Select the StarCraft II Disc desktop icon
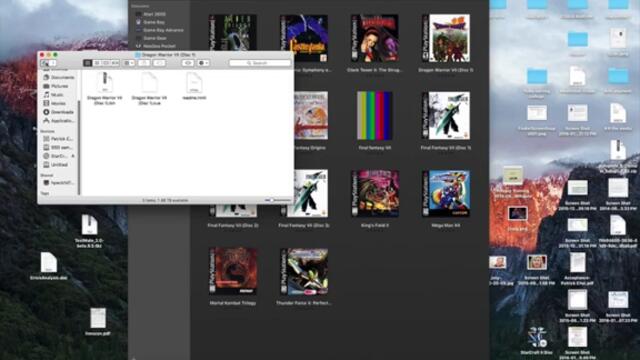This screenshot has height=360, width=640. coord(536,340)
